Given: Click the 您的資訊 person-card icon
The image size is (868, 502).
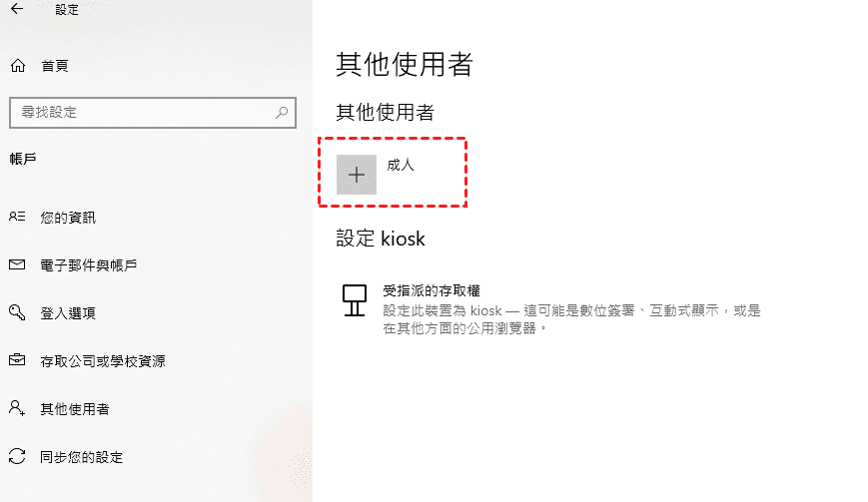Looking at the screenshot, I should pos(17,217).
